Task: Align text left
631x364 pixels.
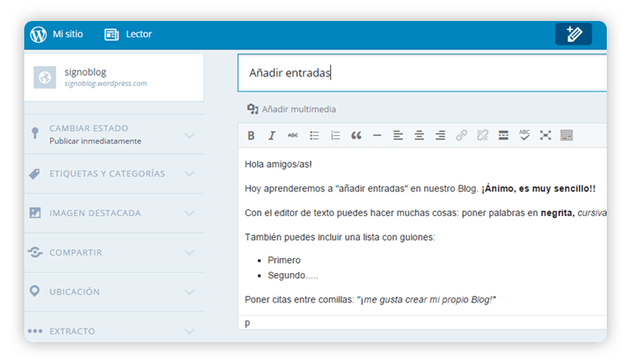Action: [x=398, y=136]
